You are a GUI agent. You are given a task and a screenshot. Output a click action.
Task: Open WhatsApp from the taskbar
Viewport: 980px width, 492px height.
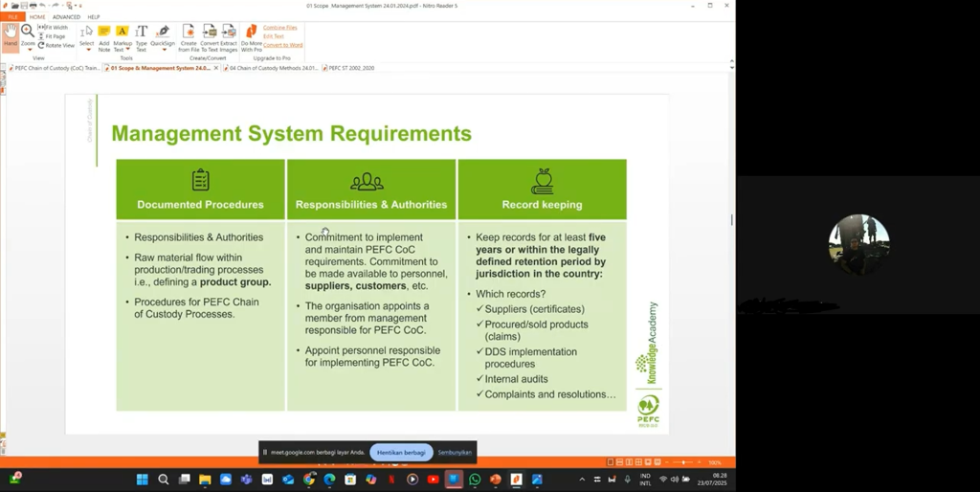[x=475, y=480]
